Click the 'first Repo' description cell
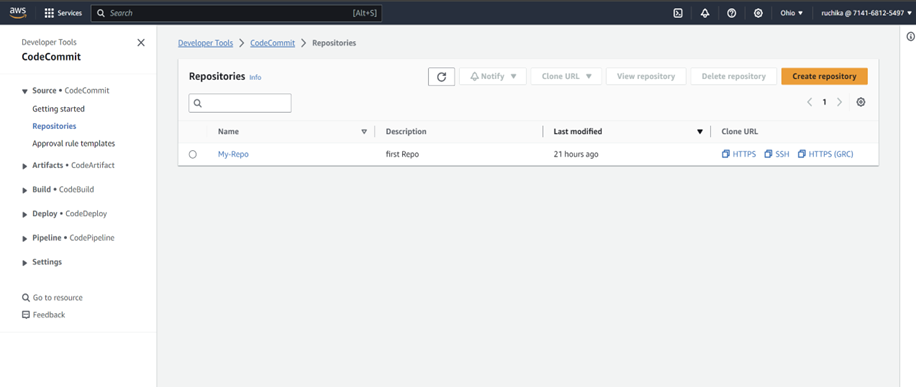 pos(403,154)
